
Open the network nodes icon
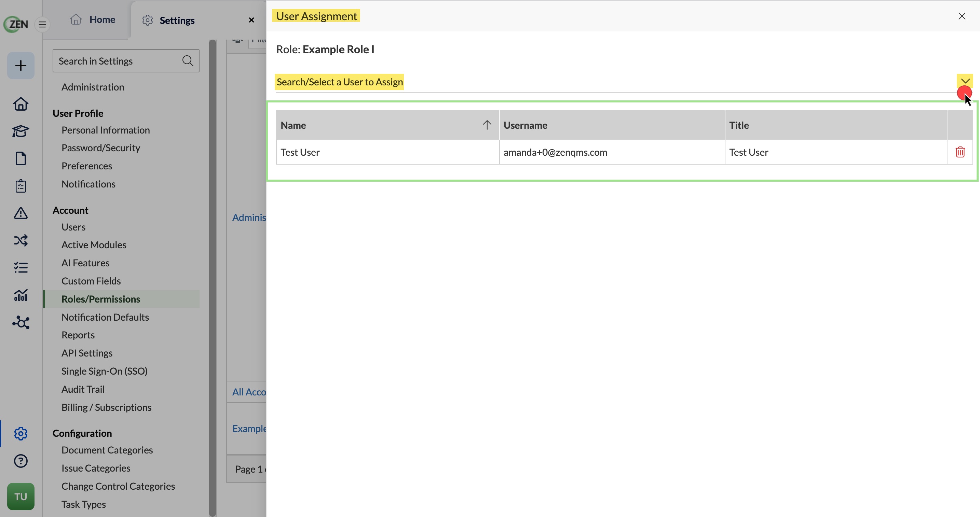click(x=21, y=322)
